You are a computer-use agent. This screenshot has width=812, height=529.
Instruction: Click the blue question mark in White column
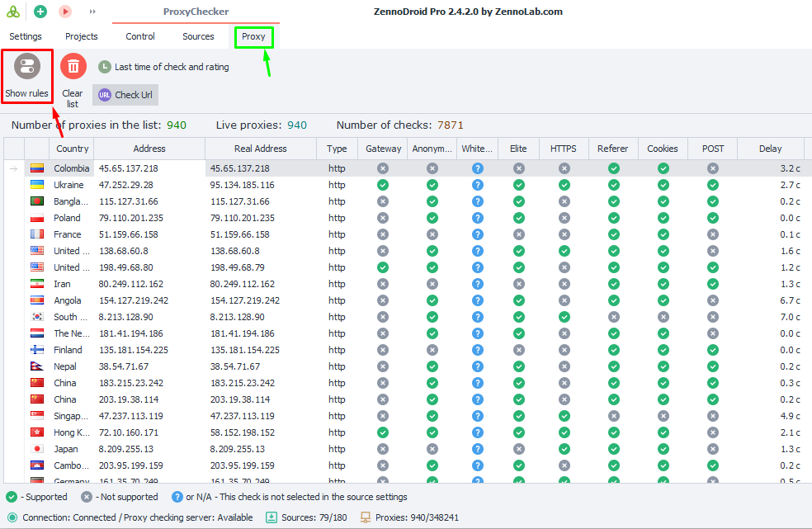(477, 168)
